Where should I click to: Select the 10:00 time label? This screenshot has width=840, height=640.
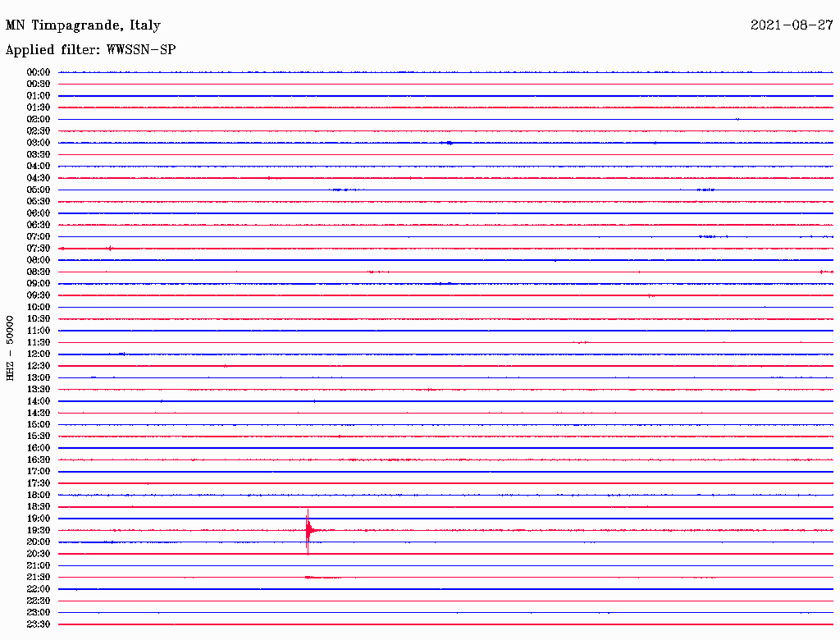tap(39, 307)
